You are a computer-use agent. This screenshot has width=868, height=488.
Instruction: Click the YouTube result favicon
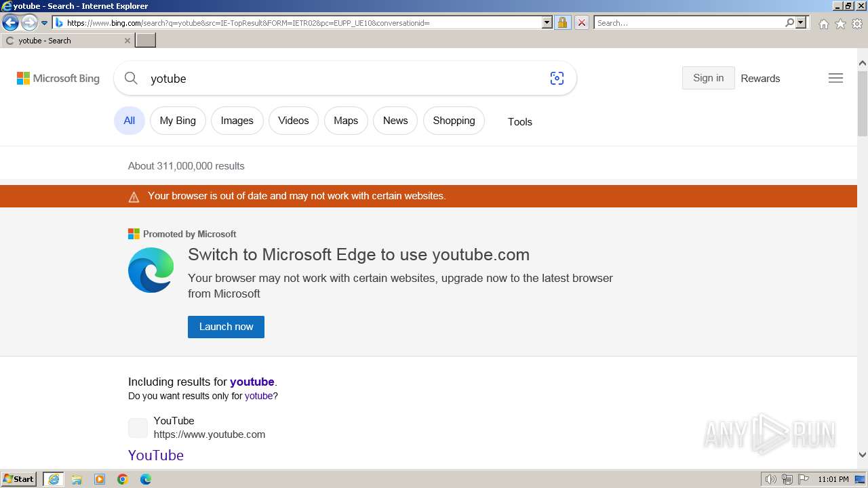tap(138, 428)
